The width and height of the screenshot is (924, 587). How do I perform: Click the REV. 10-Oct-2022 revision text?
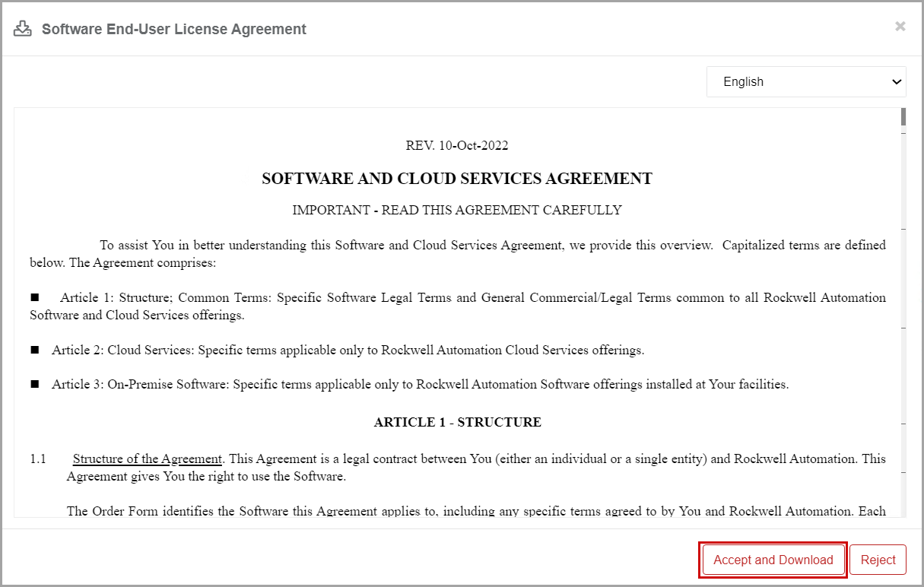pos(457,145)
